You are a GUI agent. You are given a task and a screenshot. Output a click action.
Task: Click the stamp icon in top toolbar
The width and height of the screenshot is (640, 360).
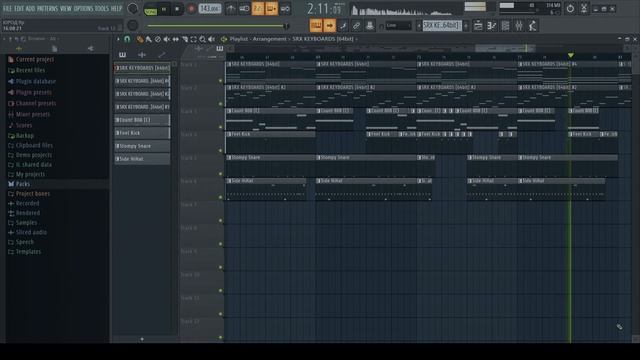(x=370, y=26)
